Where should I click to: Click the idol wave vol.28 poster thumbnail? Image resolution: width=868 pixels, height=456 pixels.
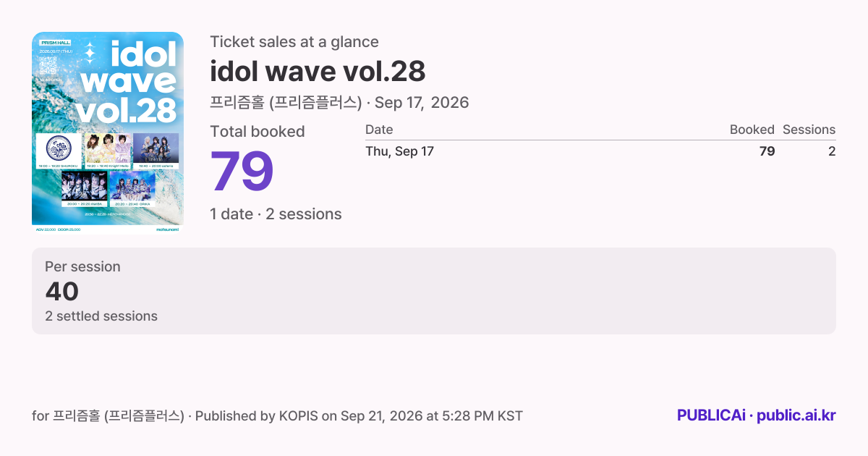coord(108,132)
